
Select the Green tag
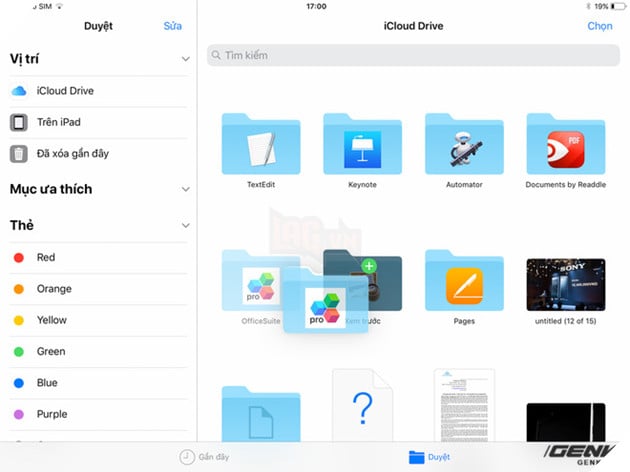(50, 352)
